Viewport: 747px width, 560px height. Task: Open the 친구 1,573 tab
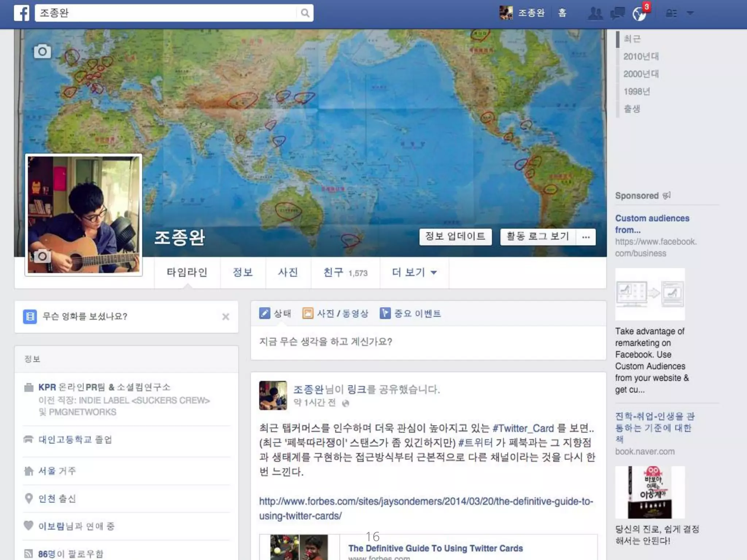(x=345, y=272)
